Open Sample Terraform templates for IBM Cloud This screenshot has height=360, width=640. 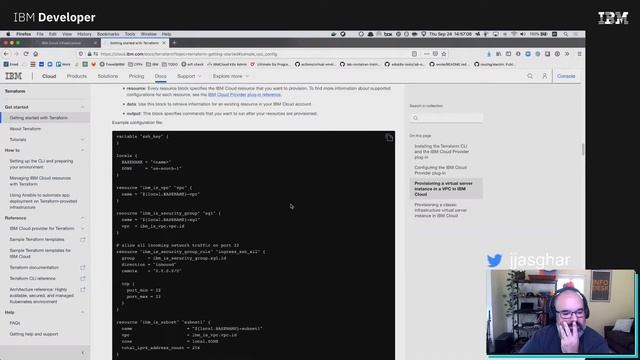point(40,253)
